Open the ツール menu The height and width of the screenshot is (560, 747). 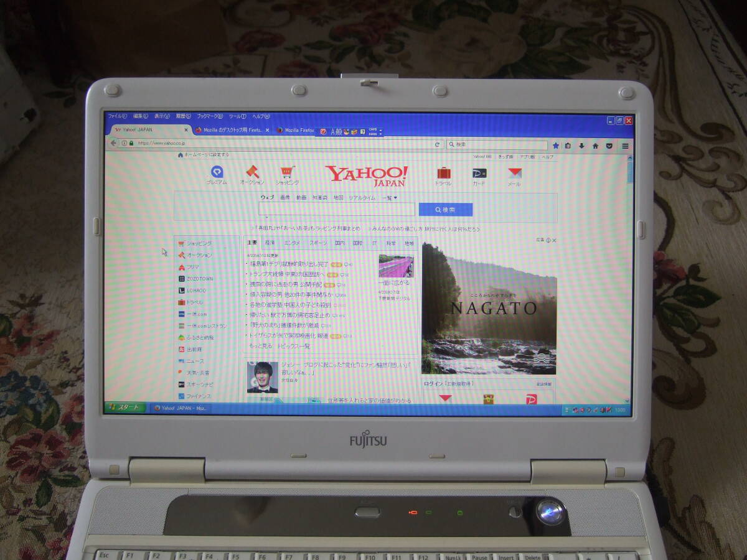237,116
